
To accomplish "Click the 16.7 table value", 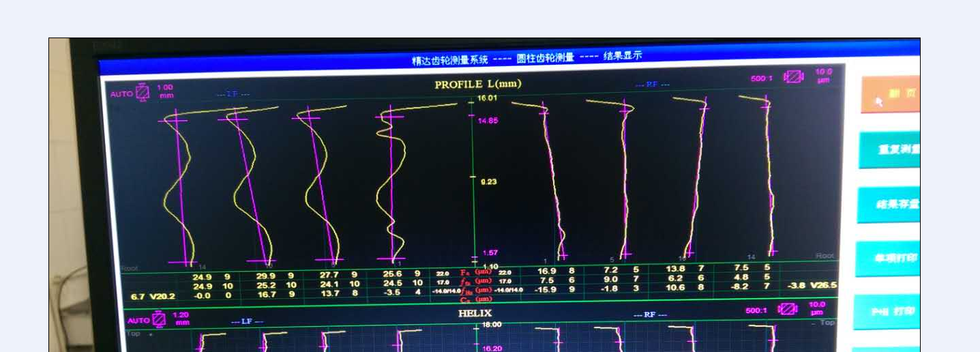I will [x=265, y=295].
